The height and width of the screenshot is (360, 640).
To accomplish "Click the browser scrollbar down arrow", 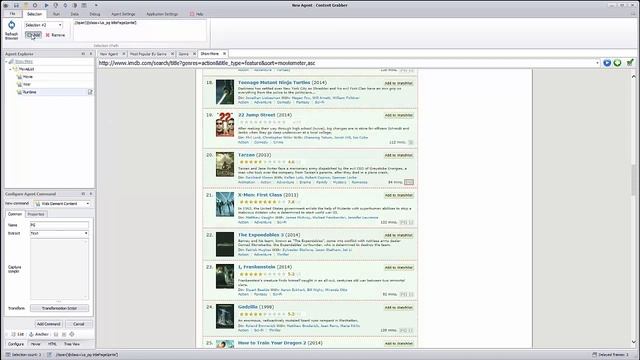I will [x=633, y=342].
